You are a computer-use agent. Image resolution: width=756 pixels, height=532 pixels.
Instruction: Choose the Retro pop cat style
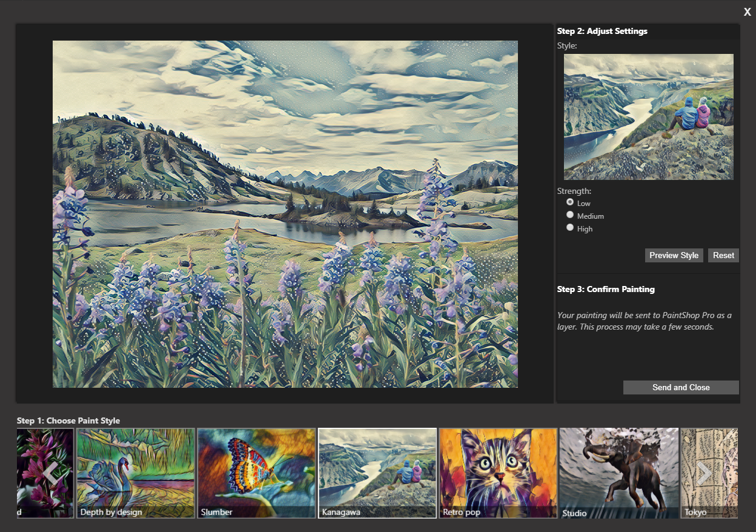click(x=497, y=473)
